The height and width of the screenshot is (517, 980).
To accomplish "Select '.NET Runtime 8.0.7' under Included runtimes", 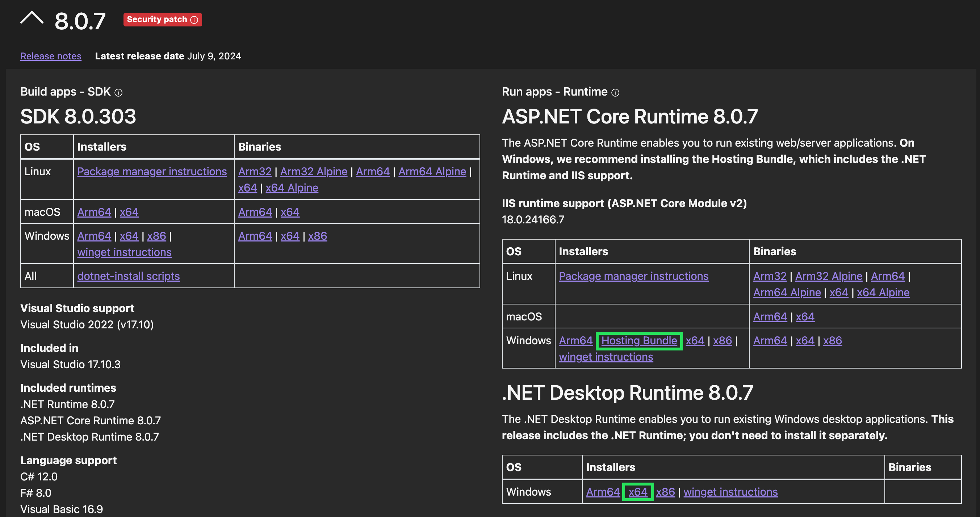I will coord(67,404).
